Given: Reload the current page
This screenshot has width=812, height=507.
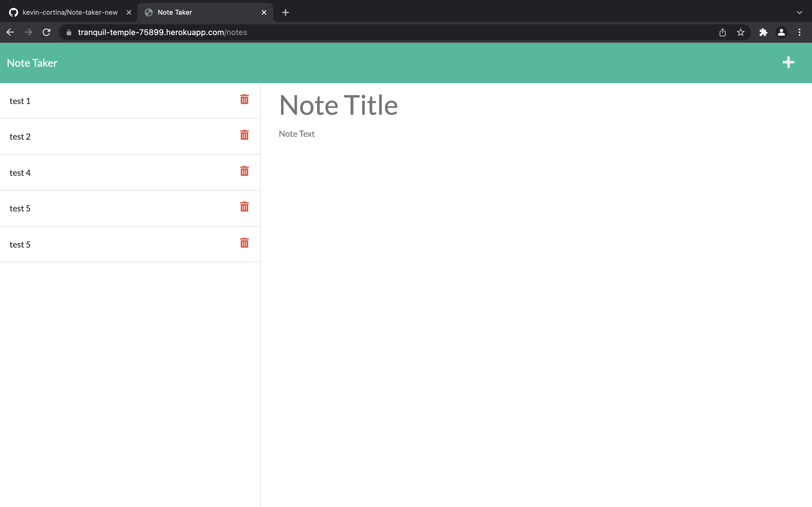Looking at the screenshot, I should tap(47, 32).
